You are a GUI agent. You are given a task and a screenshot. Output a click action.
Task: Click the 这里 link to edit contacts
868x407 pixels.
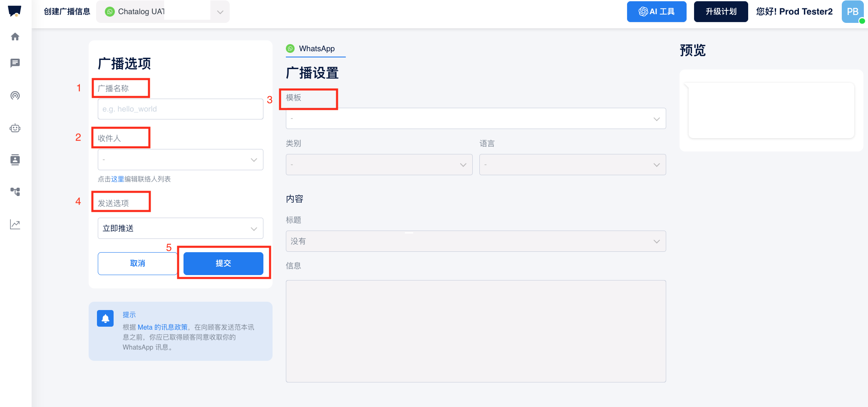coord(117,179)
